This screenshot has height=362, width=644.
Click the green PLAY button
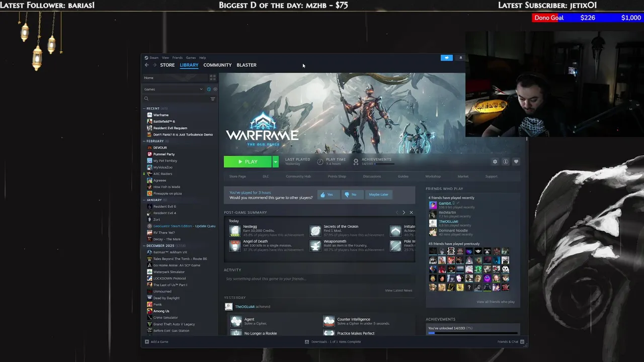[248, 161]
